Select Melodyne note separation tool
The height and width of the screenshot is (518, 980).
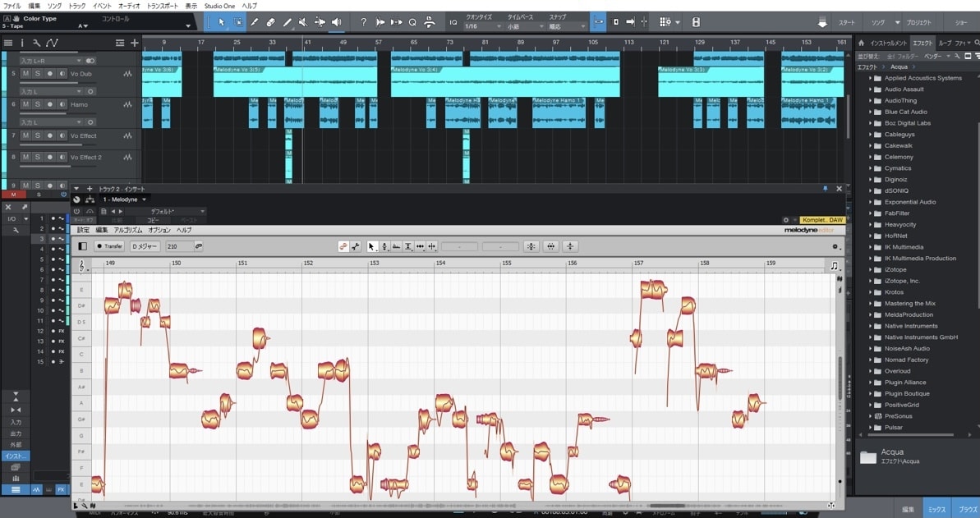coord(432,246)
